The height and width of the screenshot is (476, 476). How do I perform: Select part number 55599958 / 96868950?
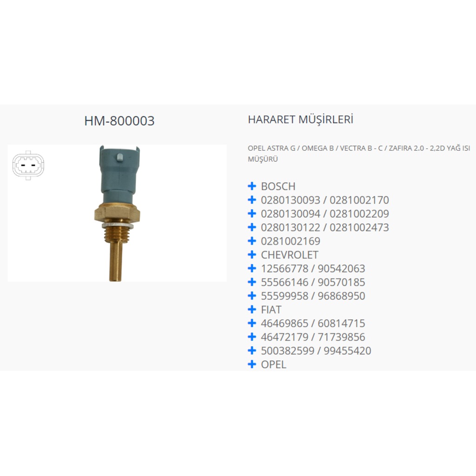[313, 296]
